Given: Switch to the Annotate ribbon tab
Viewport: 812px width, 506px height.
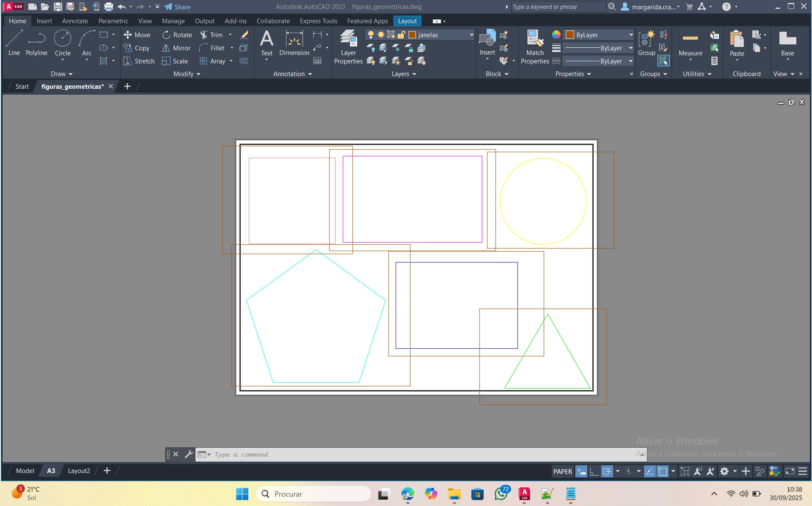Looking at the screenshot, I should [75, 21].
